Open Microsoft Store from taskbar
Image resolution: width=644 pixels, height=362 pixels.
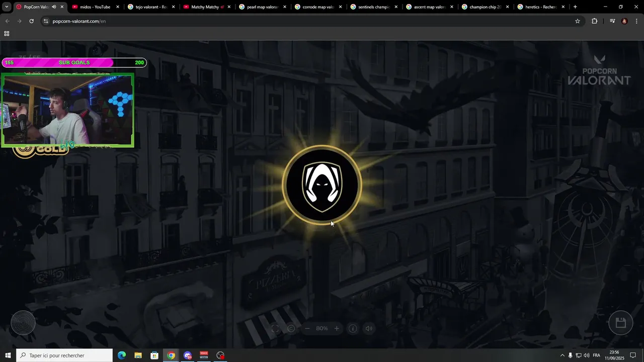154,355
